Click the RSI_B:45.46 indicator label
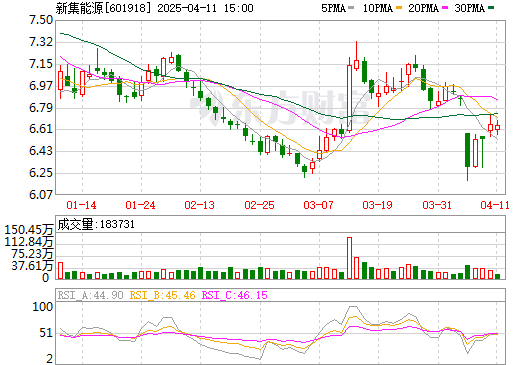This screenshot has width=520, height=365. point(162,295)
